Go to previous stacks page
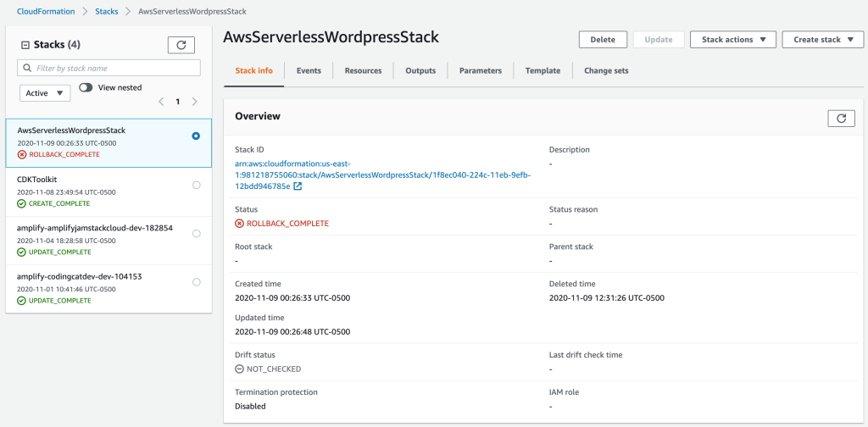The height and width of the screenshot is (427, 868). (x=161, y=102)
